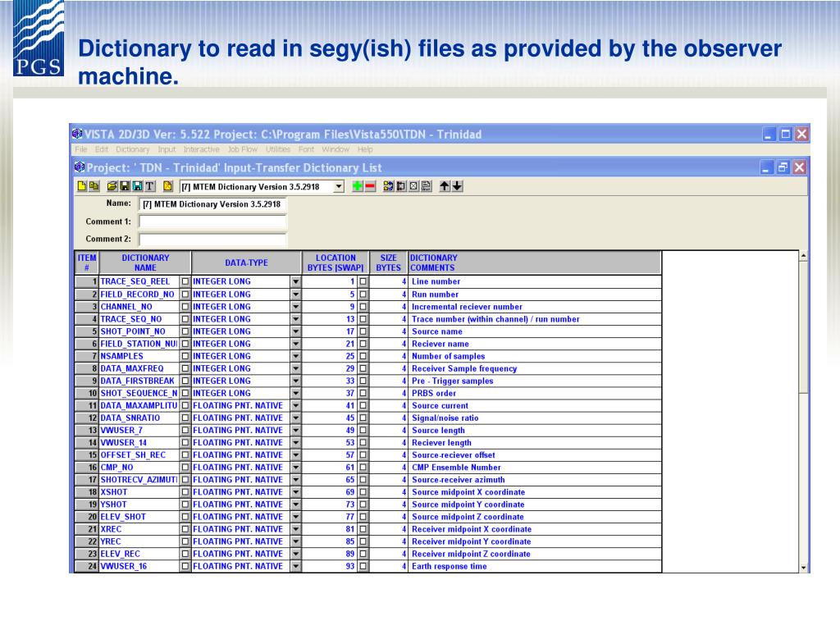The width and height of the screenshot is (840, 630).
Task: Click the SIZE BYTES column header
Action: point(388,262)
